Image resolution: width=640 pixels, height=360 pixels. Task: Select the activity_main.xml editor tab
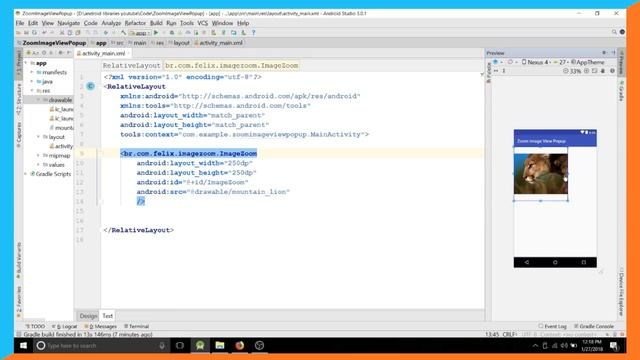pyautogui.click(x=103, y=53)
